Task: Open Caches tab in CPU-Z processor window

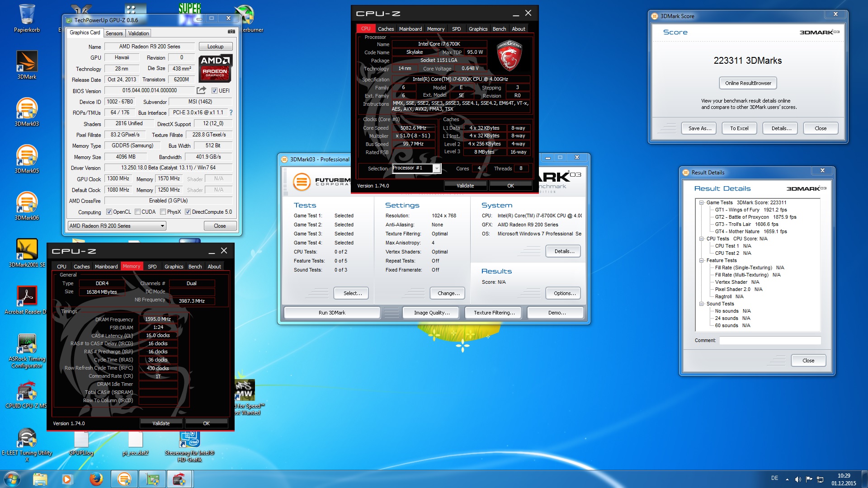Action: (x=386, y=29)
